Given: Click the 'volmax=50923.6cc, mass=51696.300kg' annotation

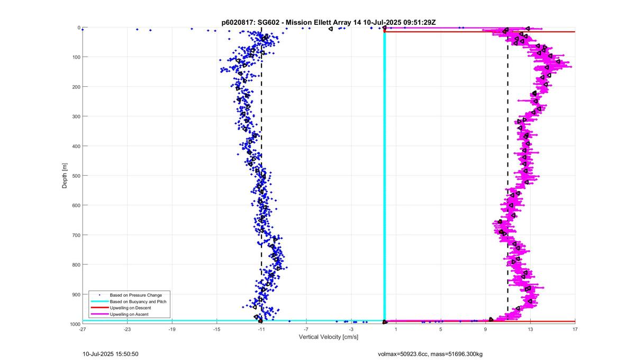Looking at the screenshot, I should [430, 353].
